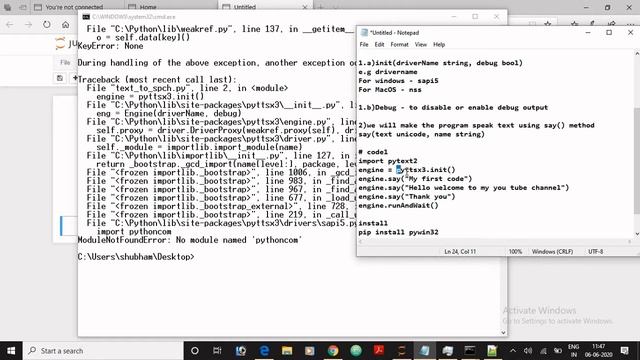Click the media player taskbar icon
The height and width of the screenshot is (360, 640).
point(310,351)
